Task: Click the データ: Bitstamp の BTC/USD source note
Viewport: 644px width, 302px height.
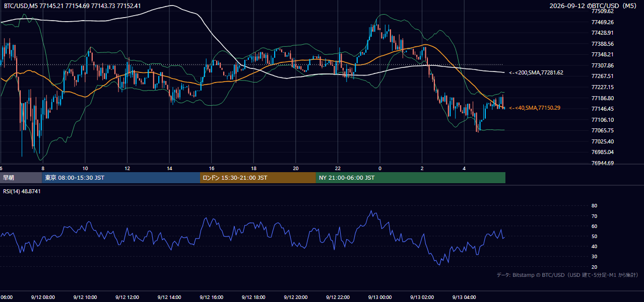Action: click(x=568, y=275)
